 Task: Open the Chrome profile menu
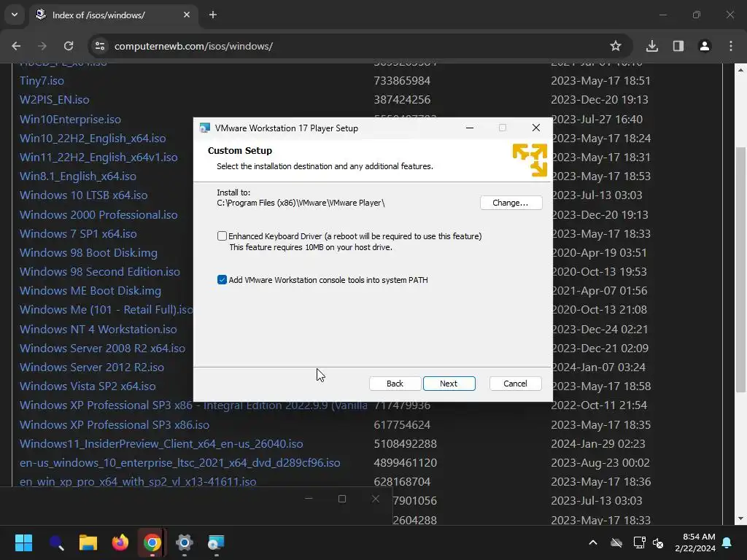[705, 46]
